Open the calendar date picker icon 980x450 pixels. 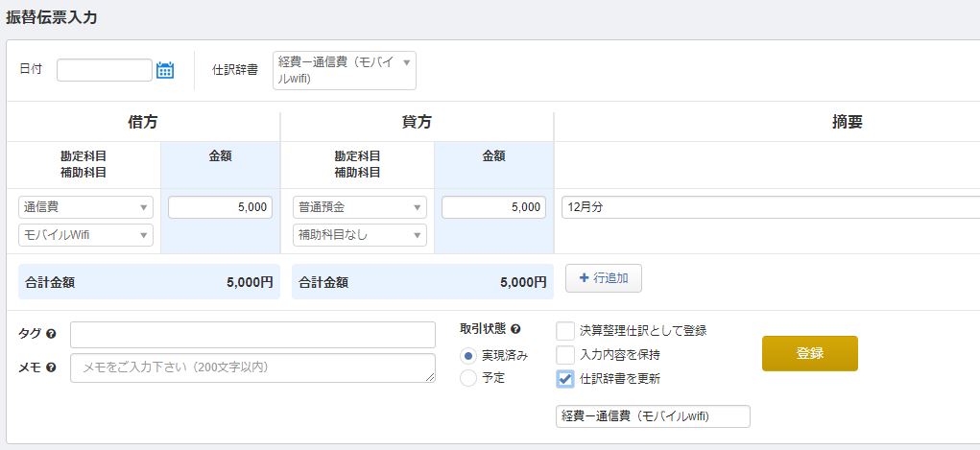(165, 70)
